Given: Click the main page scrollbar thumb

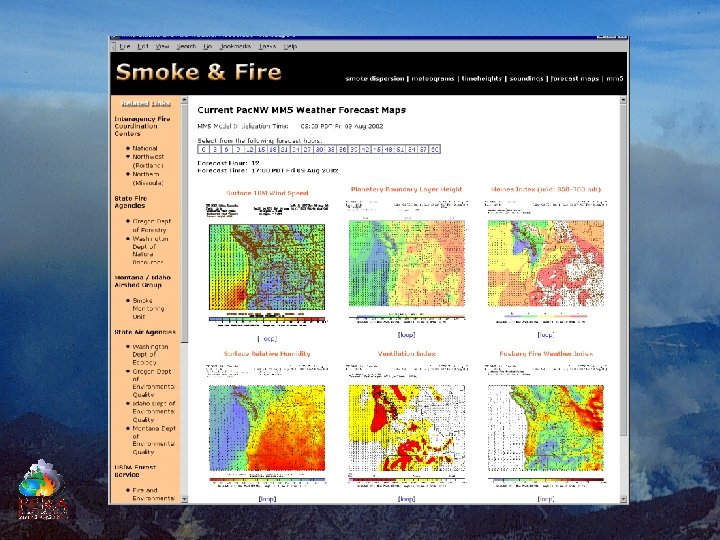Looking at the screenshot, I should pos(623,270).
